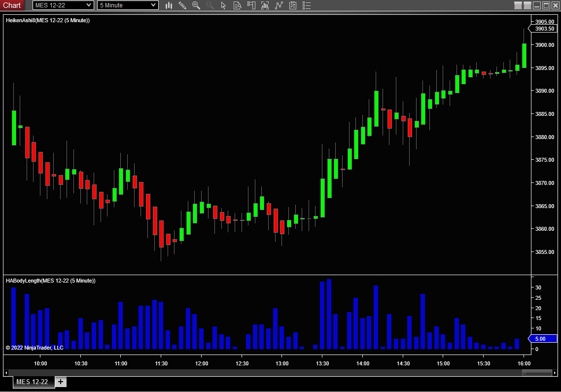Viewport: 561px width, 392px height.
Task: Click the 12:00 time axis label
Action: (202, 364)
